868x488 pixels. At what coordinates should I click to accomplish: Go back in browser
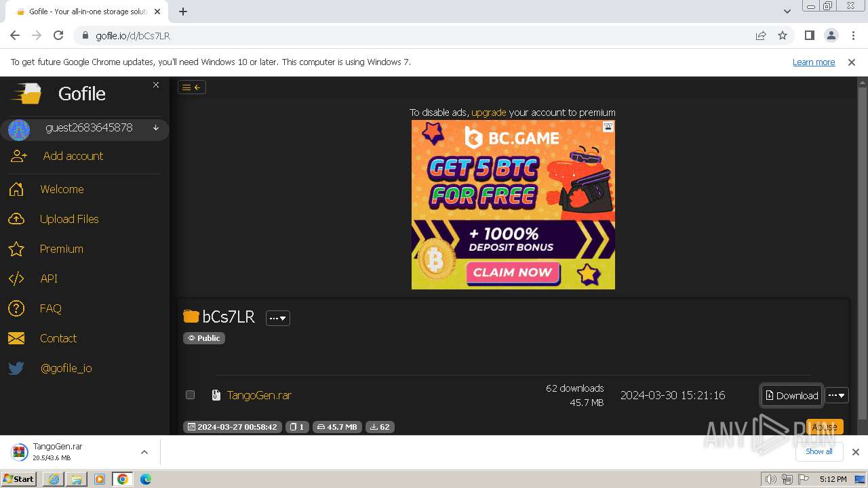[15, 35]
